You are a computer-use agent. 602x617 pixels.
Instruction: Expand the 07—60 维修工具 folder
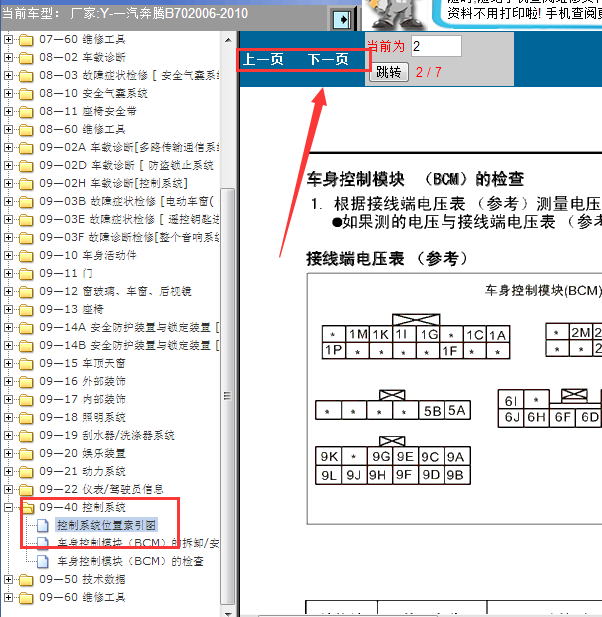pyautogui.click(x=8, y=39)
